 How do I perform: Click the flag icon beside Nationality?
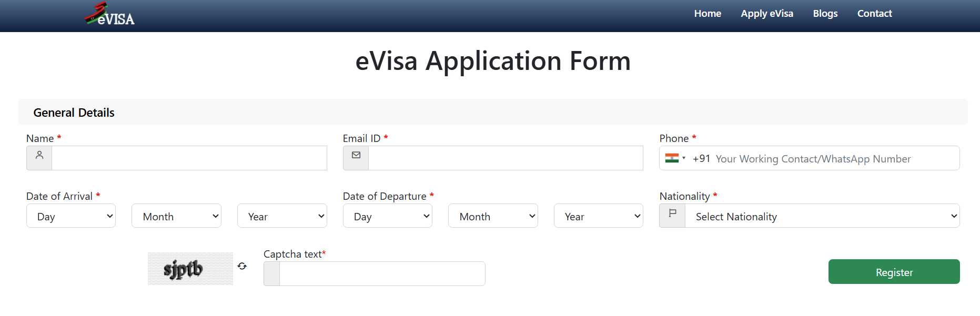pos(672,213)
